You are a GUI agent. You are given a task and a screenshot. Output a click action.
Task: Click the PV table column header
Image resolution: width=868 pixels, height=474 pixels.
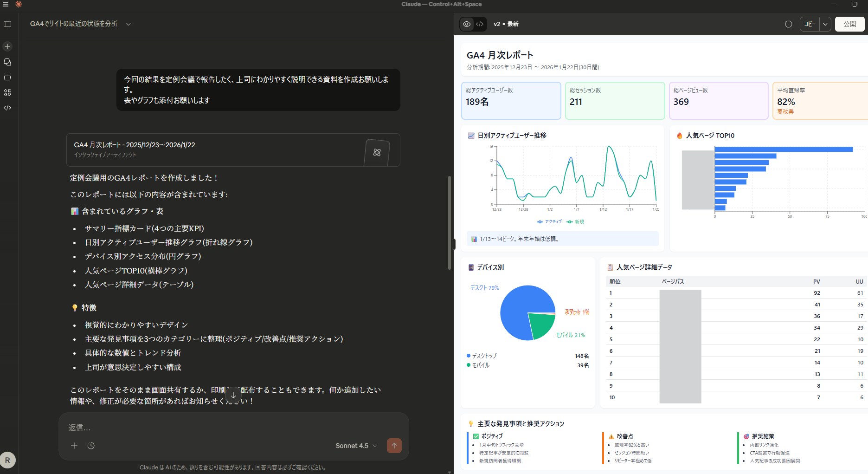817,282
